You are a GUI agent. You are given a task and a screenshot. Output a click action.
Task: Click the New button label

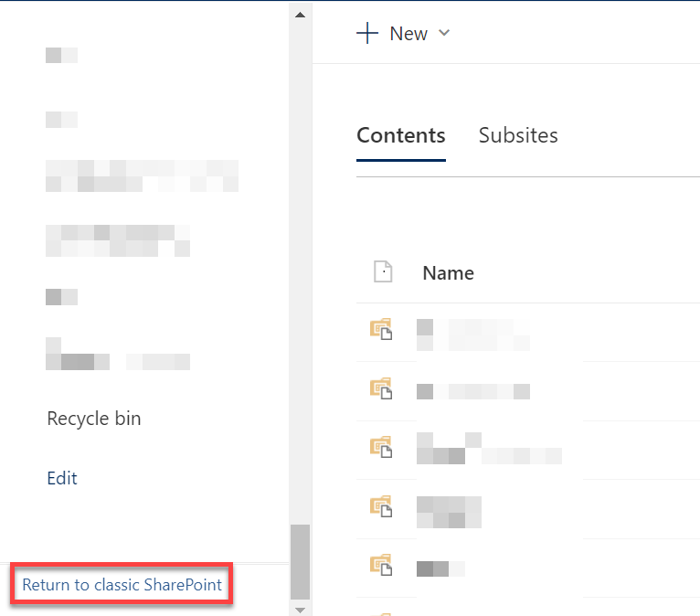click(x=408, y=34)
